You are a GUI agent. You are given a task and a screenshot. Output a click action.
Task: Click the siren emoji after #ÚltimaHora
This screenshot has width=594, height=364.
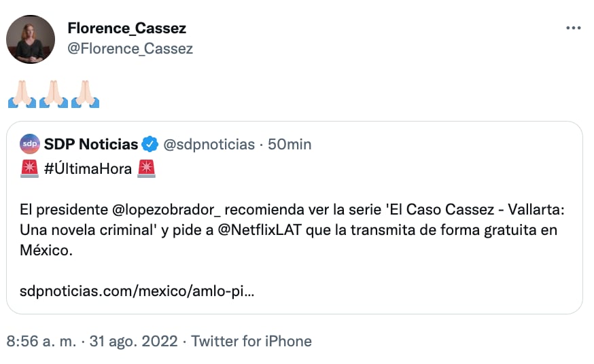tap(147, 169)
